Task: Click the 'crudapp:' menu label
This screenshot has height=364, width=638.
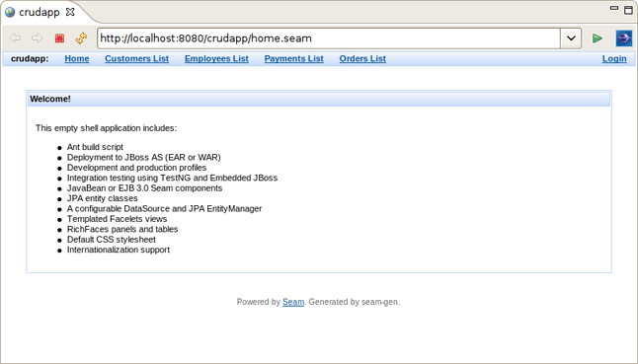Action: point(30,58)
